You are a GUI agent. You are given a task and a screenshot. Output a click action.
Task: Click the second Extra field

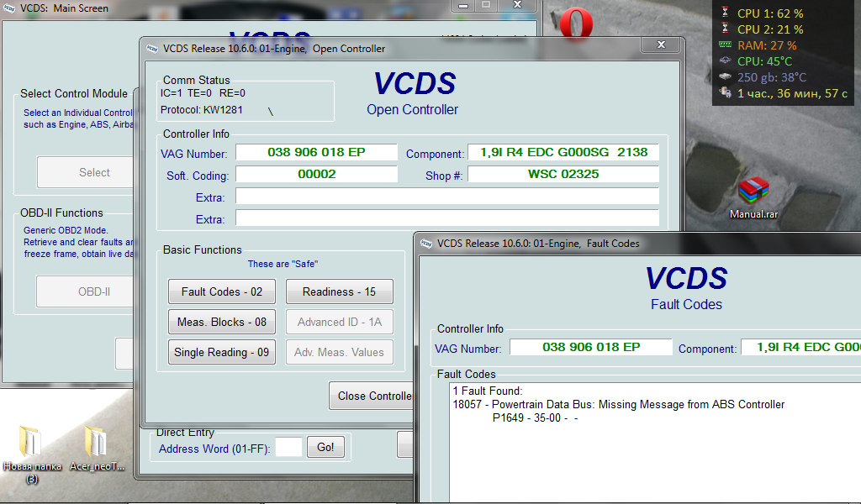point(447,218)
